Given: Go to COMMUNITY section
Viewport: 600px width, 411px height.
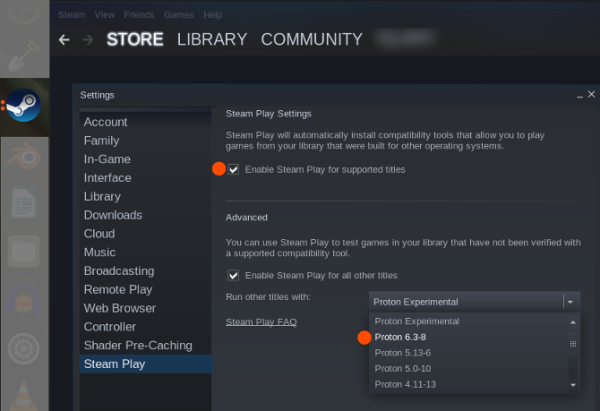Looking at the screenshot, I should click(311, 40).
